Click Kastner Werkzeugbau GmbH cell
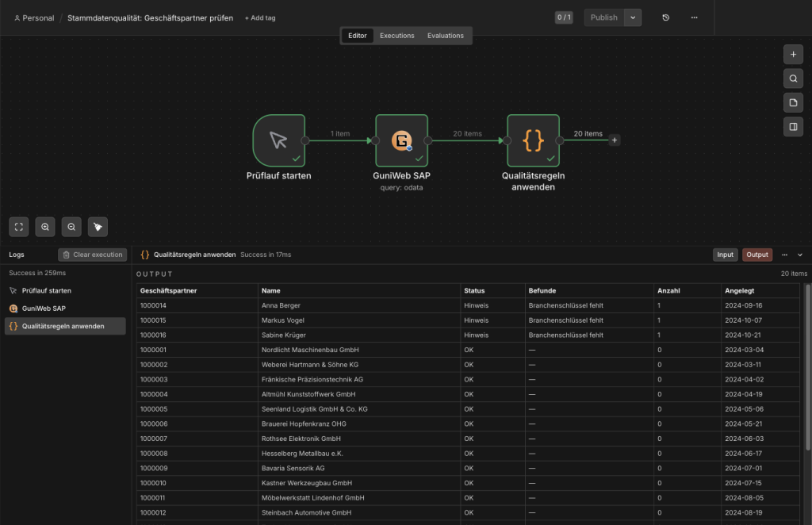Screen dimensions: 812x525 click(x=359, y=483)
